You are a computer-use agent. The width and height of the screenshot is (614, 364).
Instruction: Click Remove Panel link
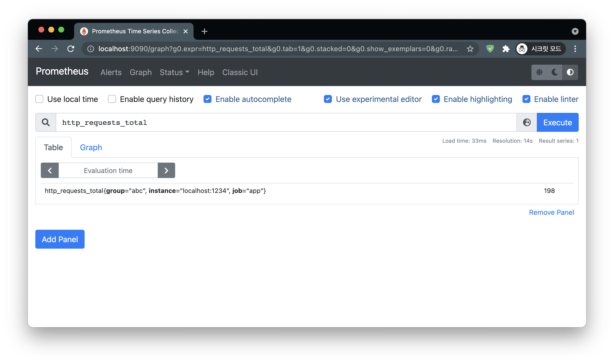point(551,212)
